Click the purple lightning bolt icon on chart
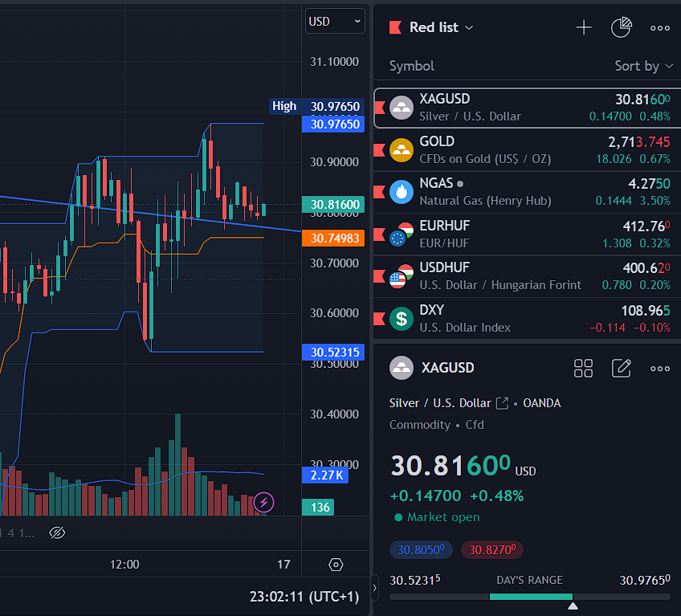This screenshot has height=616, width=681. coord(263,503)
